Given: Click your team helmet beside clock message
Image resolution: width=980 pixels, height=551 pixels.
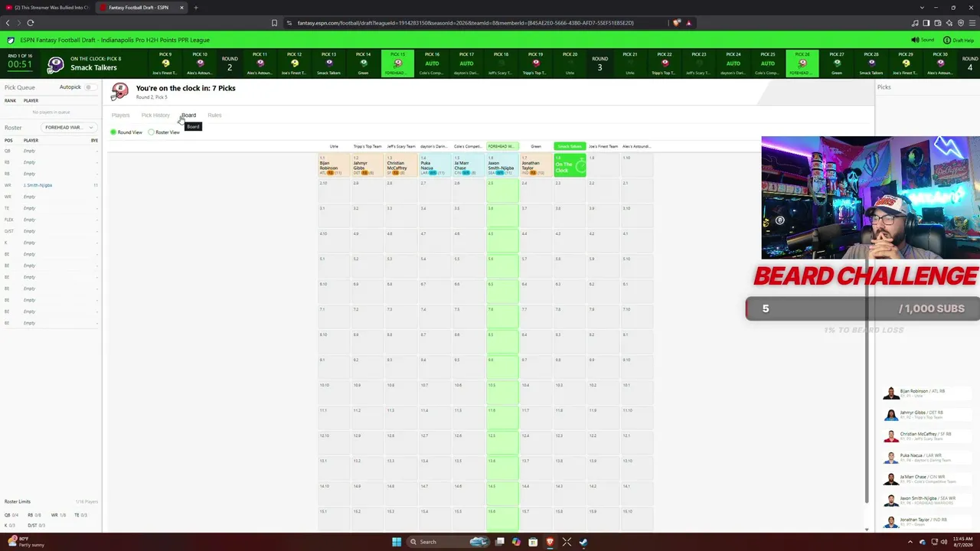Looking at the screenshot, I should (x=120, y=92).
